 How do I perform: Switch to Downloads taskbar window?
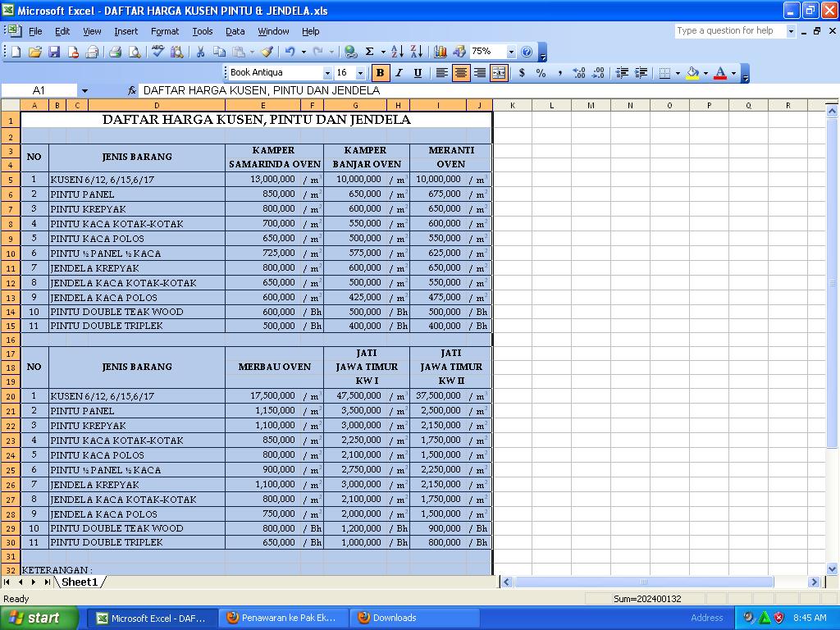(x=413, y=619)
